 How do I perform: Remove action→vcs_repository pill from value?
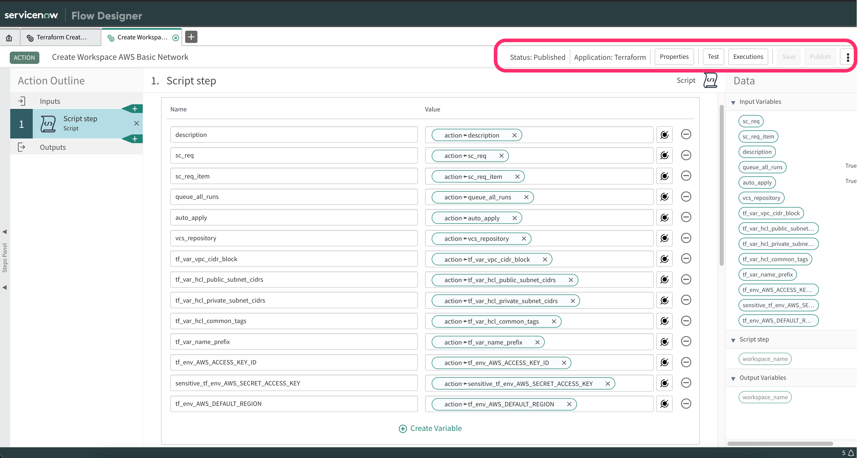point(524,238)
